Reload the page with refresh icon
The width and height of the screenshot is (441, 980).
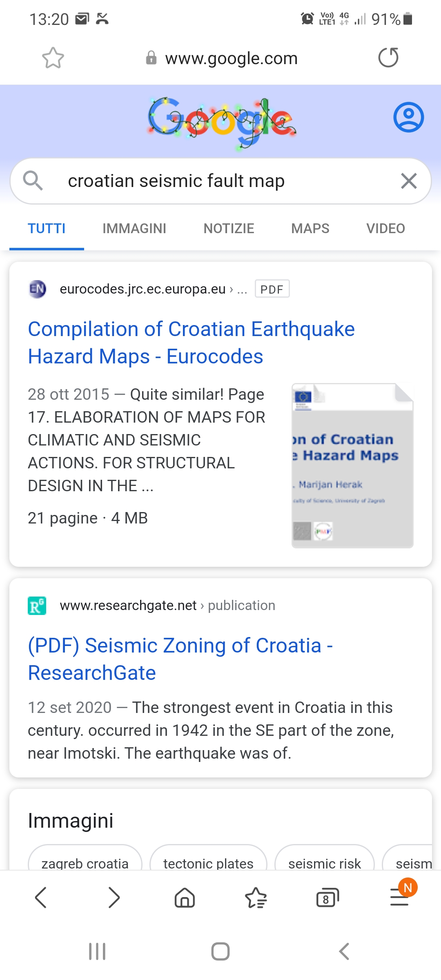(x=388, y=58)
